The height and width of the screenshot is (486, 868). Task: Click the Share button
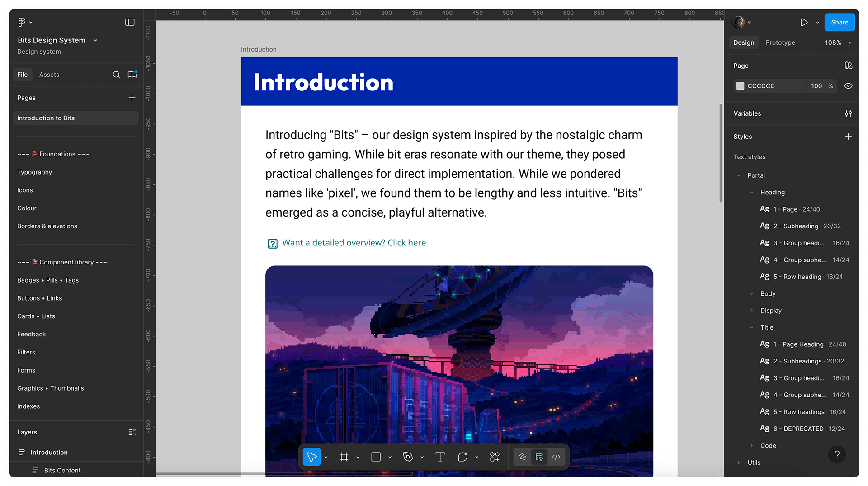[840, 22]
